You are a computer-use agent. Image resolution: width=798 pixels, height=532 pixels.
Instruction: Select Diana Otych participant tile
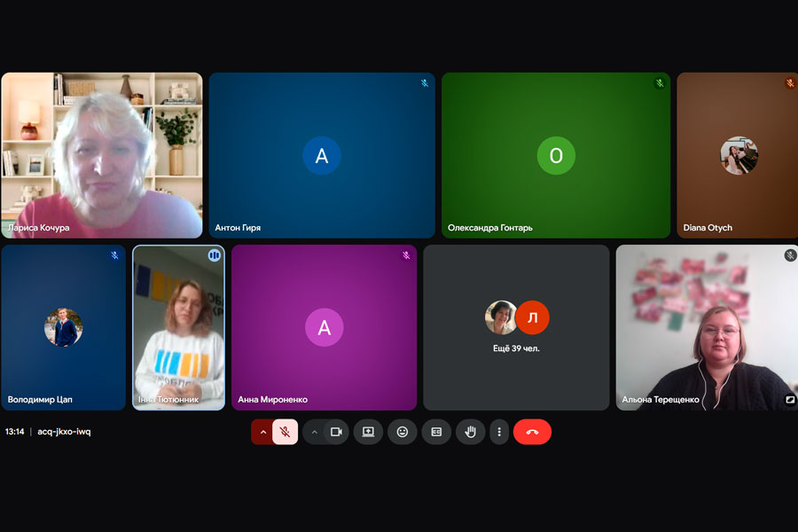click(x=738, y=155)
